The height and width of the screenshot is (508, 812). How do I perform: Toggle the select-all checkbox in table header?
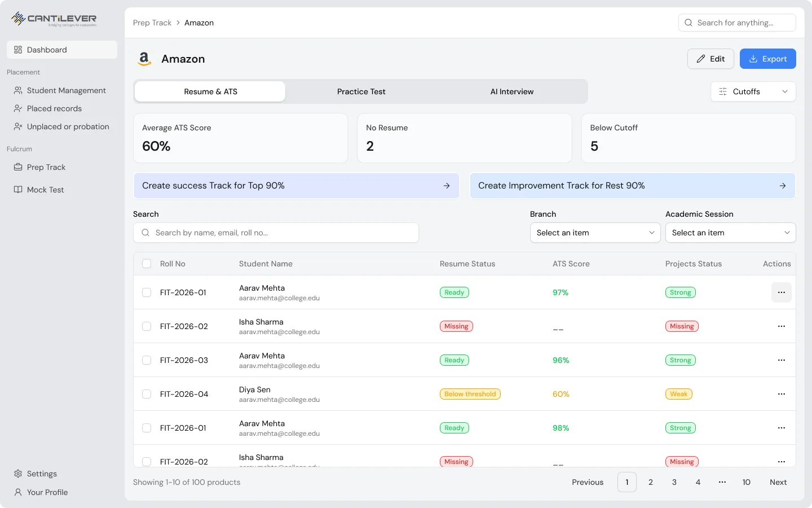(147, 264)
